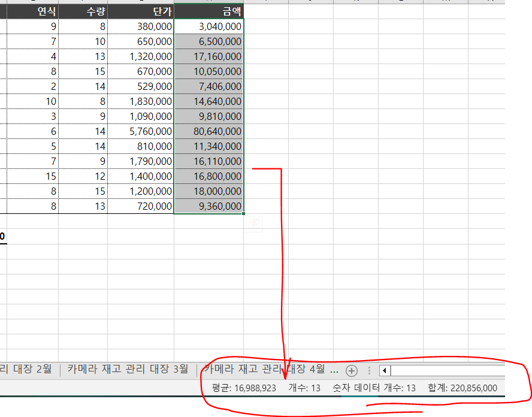Image resolution: width=532 pixels, height=417 pixels.
Task: Click the horizontal scroll left arrow
Action: click(x=385, y=370)
